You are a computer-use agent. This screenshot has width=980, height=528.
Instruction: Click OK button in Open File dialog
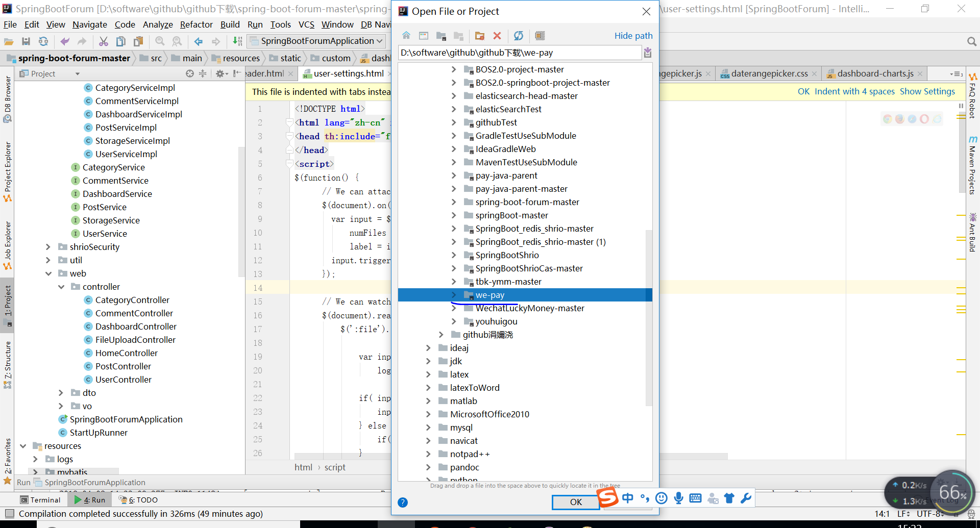576,502
